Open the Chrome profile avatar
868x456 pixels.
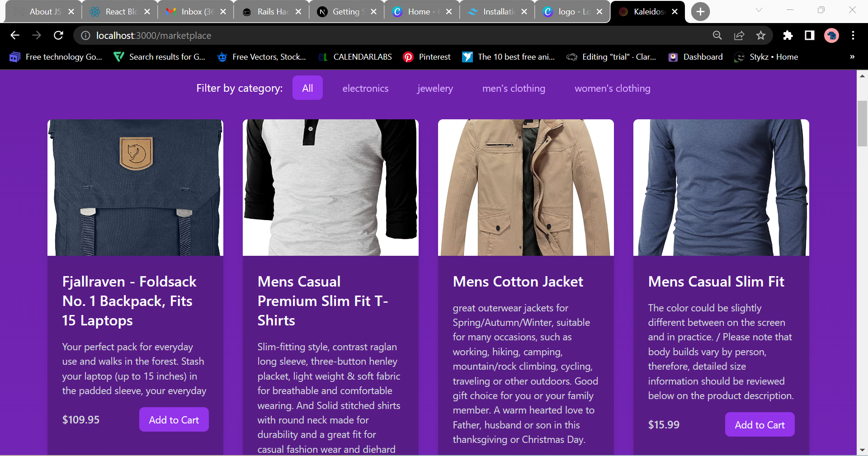pyautogui.click(x=831, y=35)
